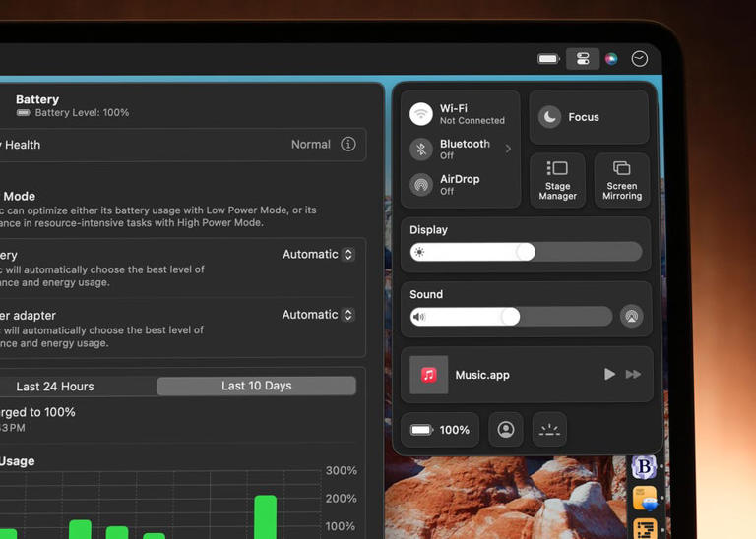Open the On battery Automatic dropdown

pos(318,255)
